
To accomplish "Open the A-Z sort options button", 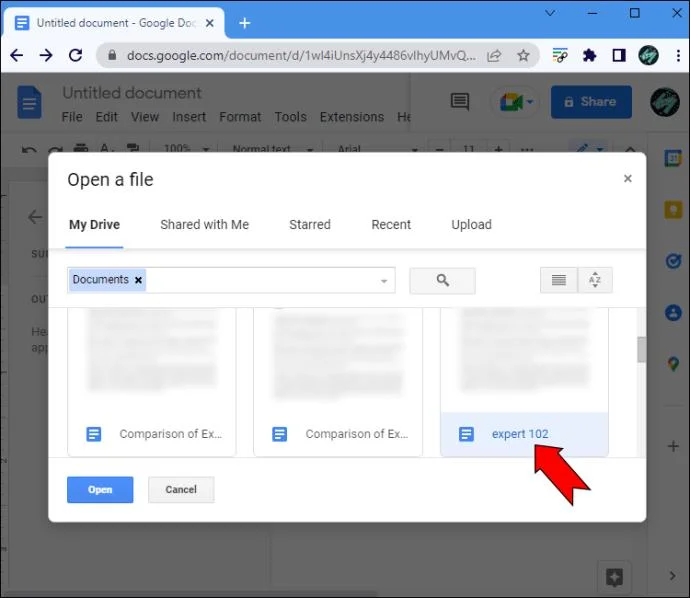I will click(595, 280).
